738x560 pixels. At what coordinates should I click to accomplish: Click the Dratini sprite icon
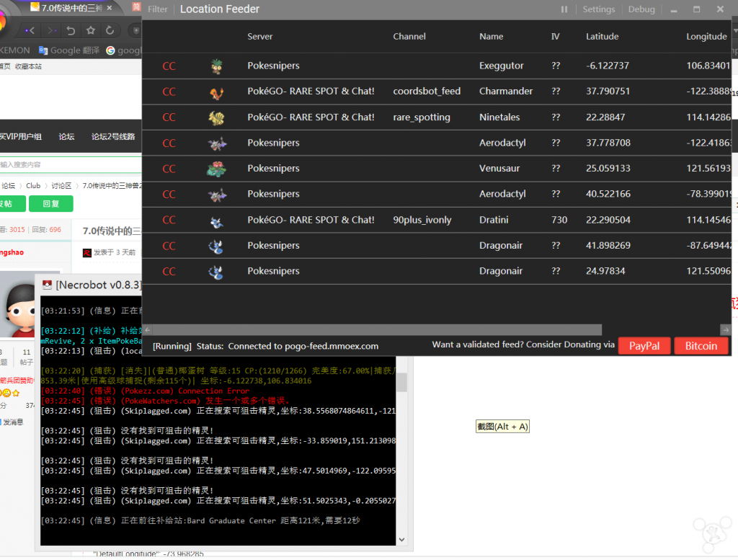pos(216,221)
